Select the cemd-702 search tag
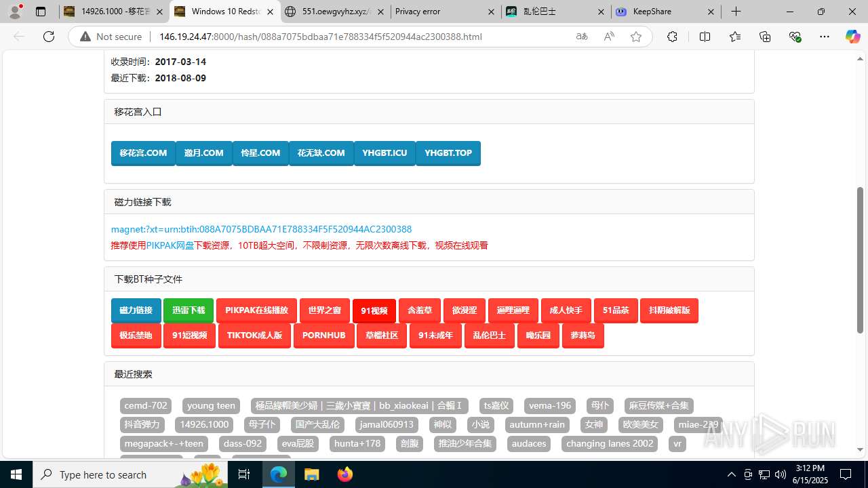 tap(146, 406)
